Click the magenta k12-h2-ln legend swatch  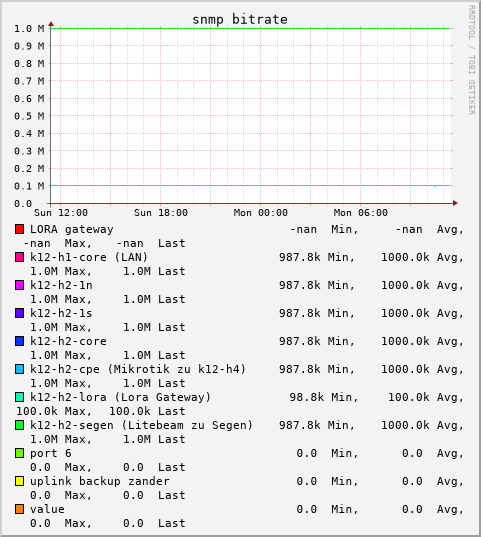(x=20, y=285)
